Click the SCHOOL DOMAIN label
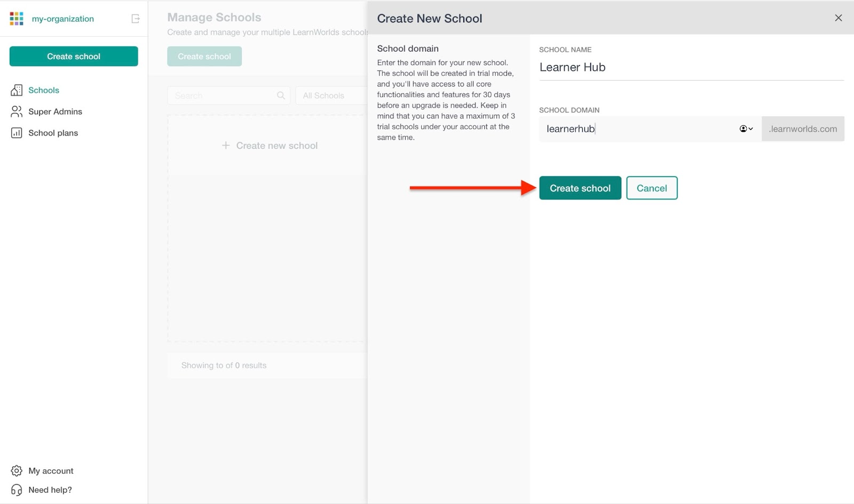Image resolution: width=854 pixels, height=504 pixels. click(569, 110)
